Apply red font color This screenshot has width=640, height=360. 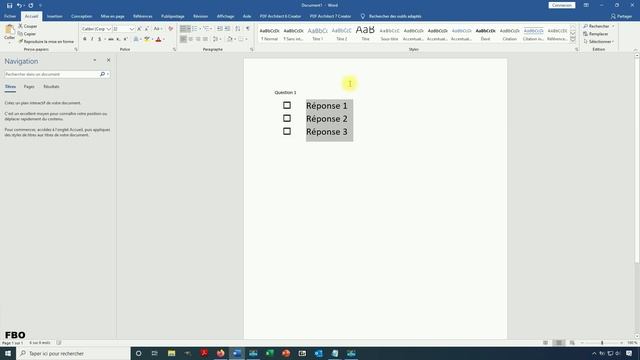158,39
